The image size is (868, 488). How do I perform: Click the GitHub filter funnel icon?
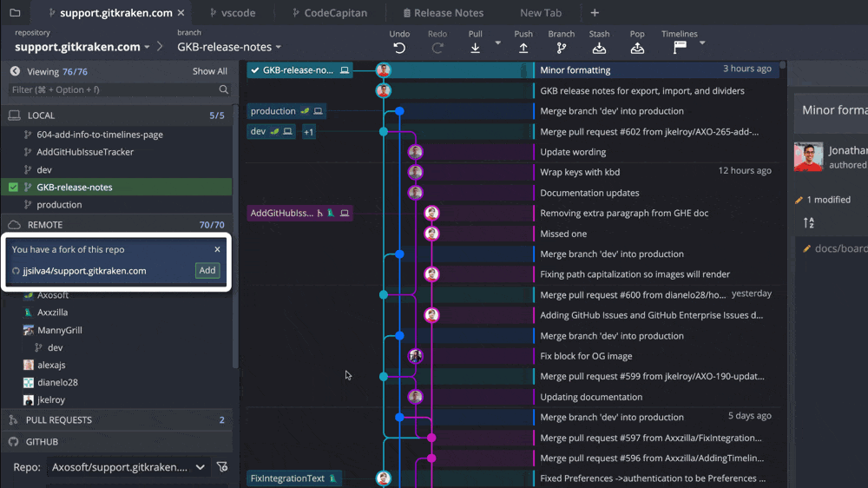click(222, 467)
